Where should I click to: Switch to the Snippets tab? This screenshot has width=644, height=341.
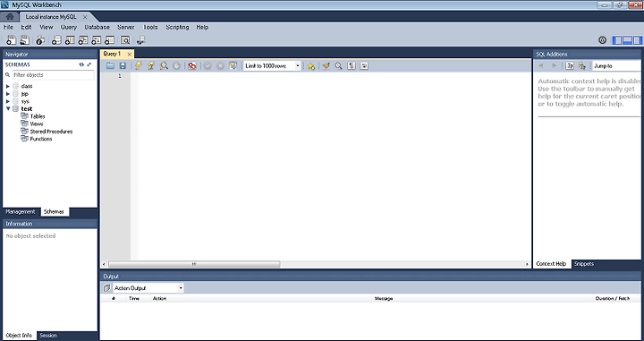tap(583, 264)
